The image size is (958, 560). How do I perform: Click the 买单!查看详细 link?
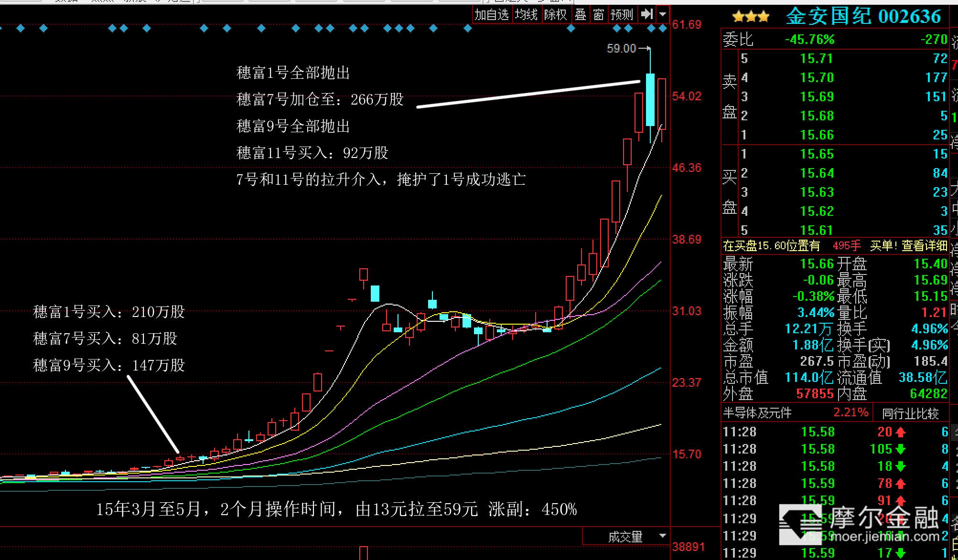[x=908, y=246]
